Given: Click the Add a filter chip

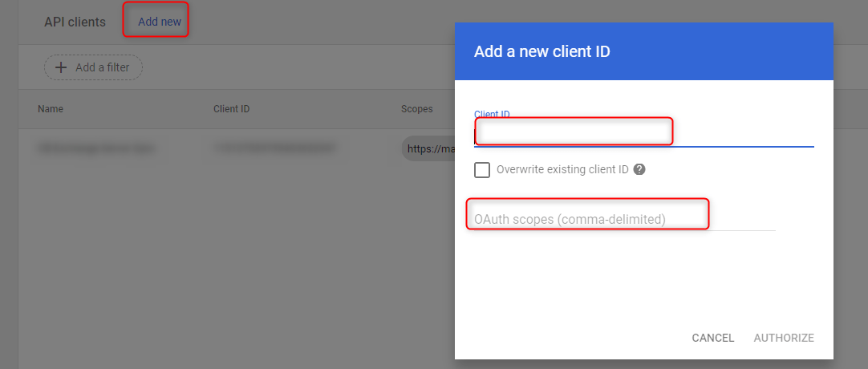Looking at the screenshot, I should (94, 67).
